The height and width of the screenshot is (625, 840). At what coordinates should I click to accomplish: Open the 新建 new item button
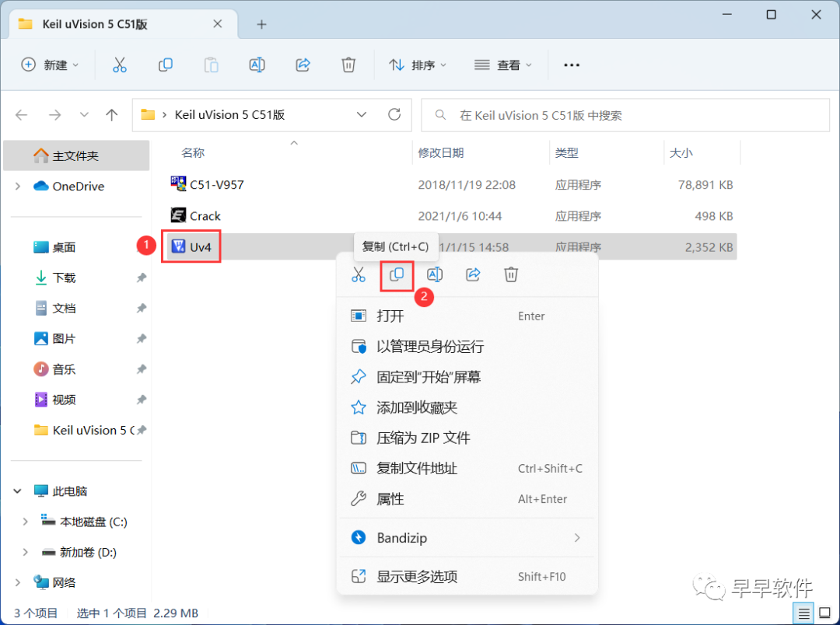(x=50, y=65)
